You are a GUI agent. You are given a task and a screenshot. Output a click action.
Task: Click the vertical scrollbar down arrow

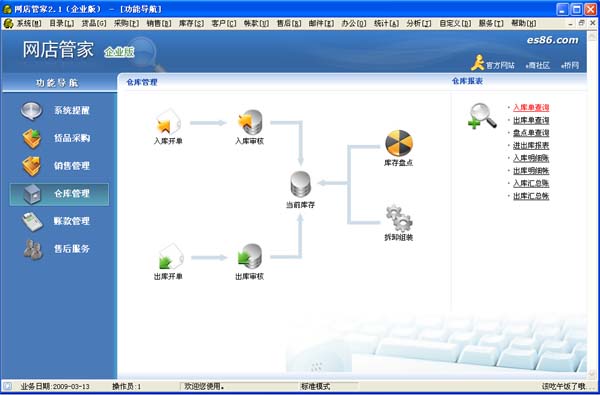pyautogui.click(x=592, y=373)
